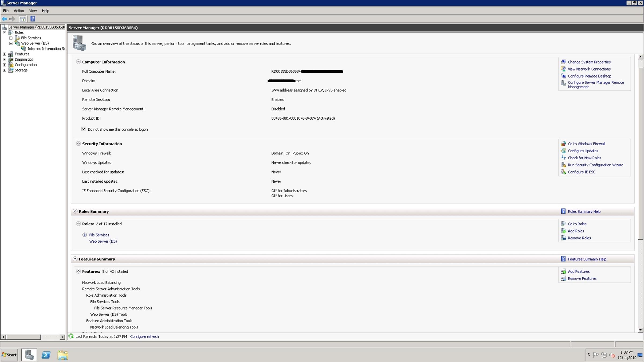644x362 pixels.
Task: Open the Web Server (IIS) role link
Action: click(x=103, y=241)
